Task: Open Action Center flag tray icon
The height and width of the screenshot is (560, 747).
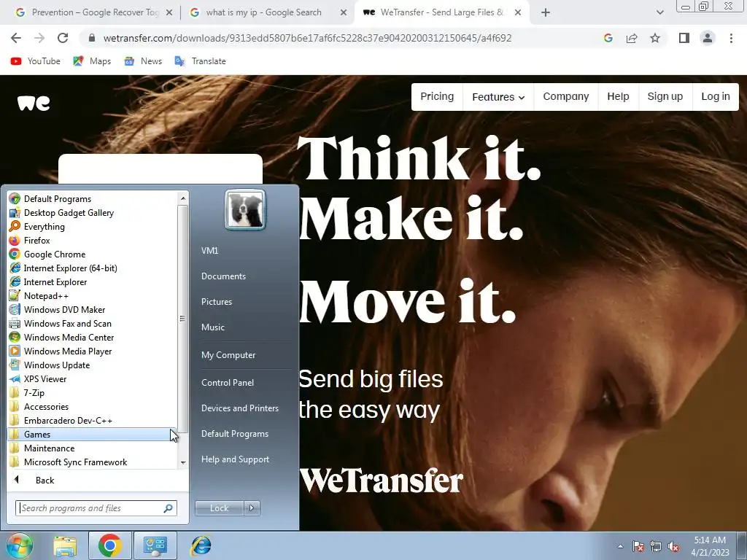Action: point(638,546)
